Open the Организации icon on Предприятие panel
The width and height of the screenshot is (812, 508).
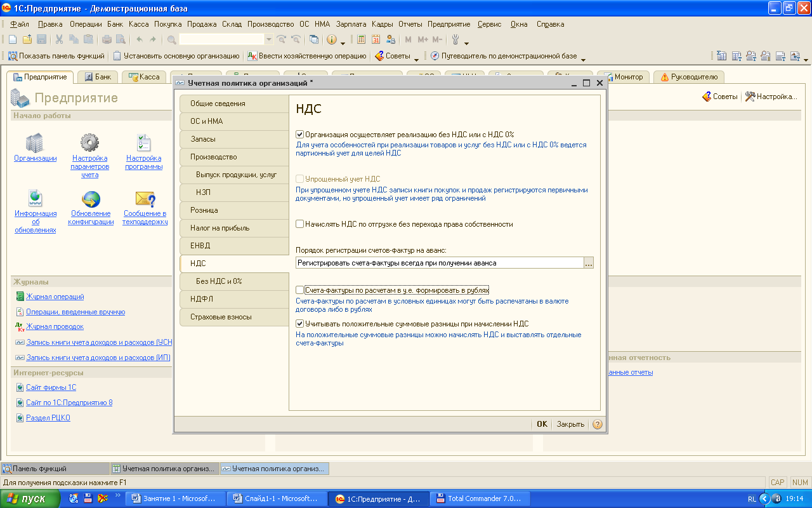pyautogui.click(x=35, y=142)
